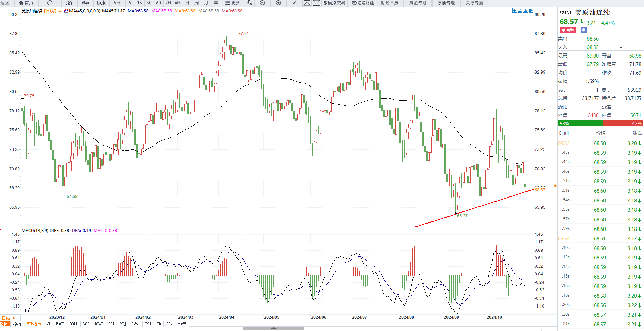Click the up triangle toolbar icon
Image resolution: width=644 pixels, height=331 pixels.
(307, 3)
